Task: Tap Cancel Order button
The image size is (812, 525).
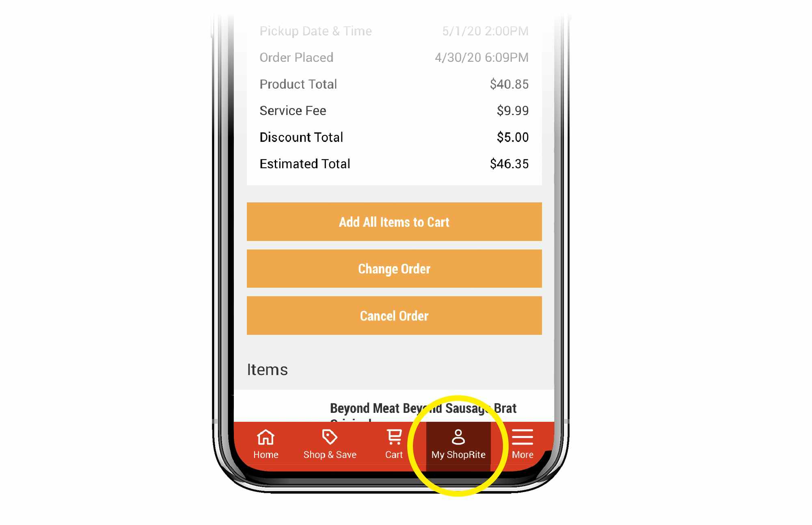Action: pyautogui.click(x=394, y=315)
